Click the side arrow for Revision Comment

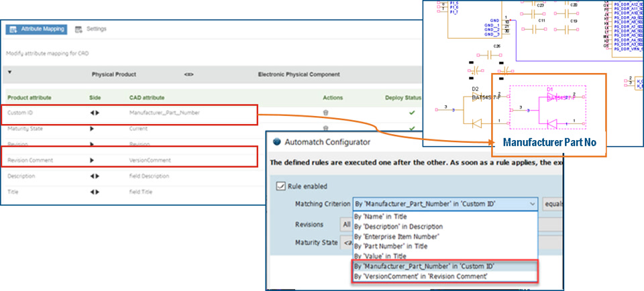(x=92, y=160)
